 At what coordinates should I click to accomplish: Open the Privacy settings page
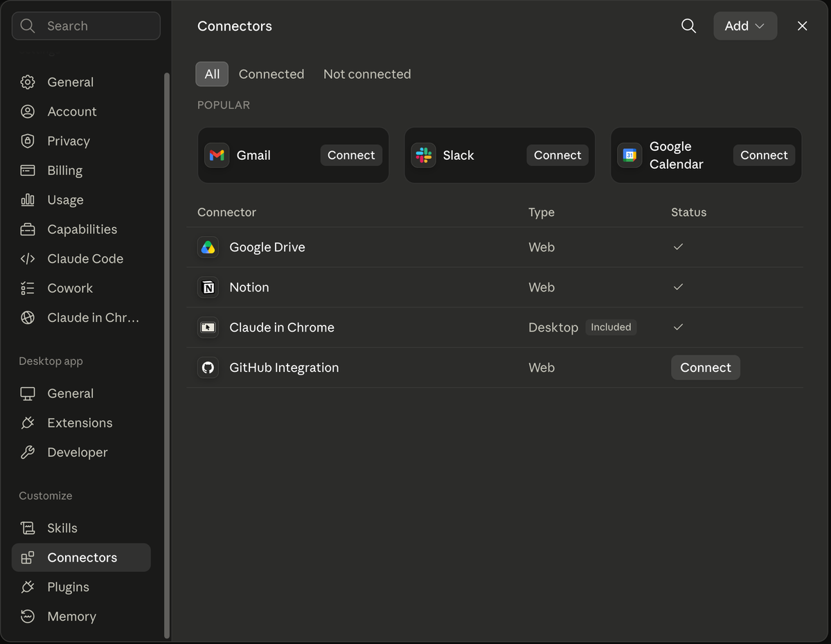[81, 141]
